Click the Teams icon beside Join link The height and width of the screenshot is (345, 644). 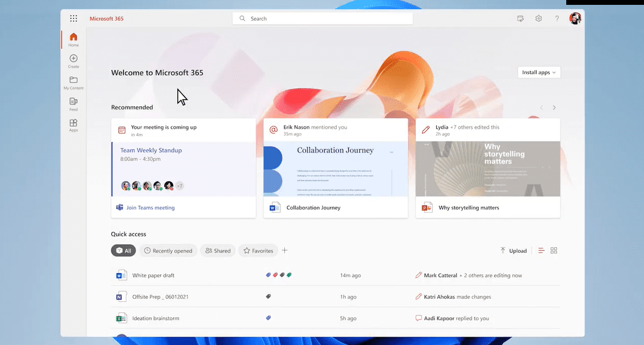click(x=120, y=207)
